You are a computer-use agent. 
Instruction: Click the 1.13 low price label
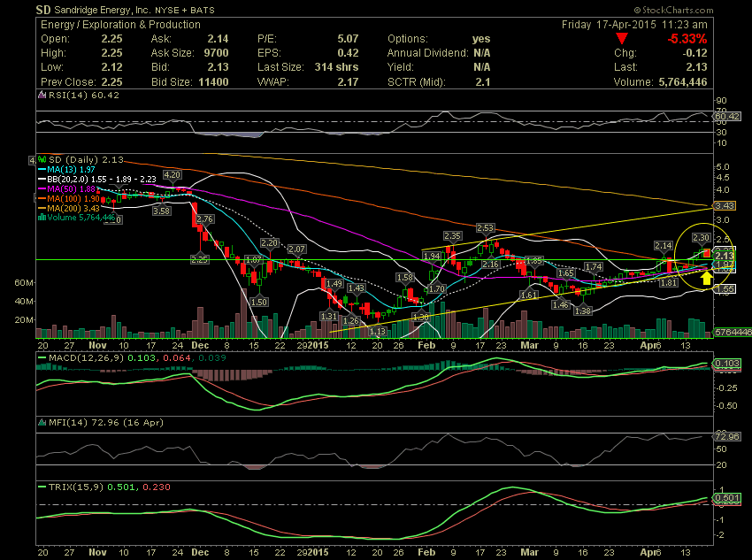tap(378, 331)
